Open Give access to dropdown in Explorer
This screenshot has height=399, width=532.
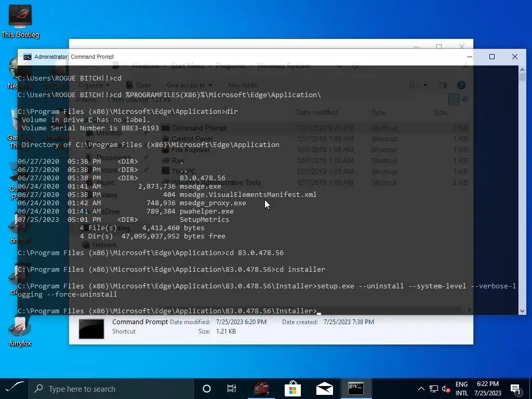tap(189, 85)
